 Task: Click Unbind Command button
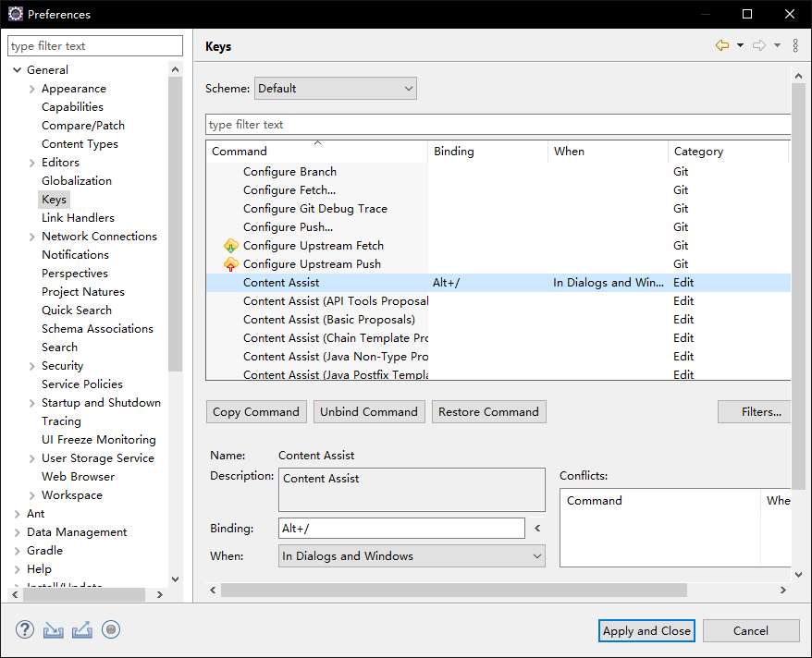pos(369,412)
